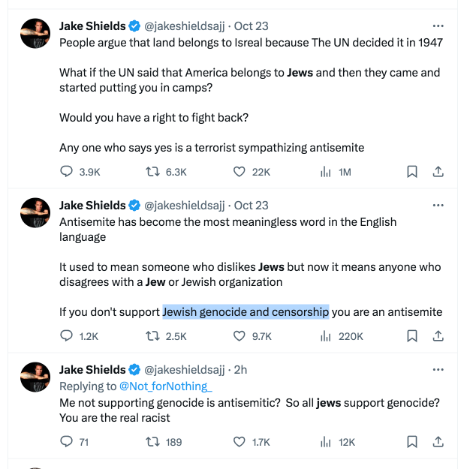Like the first tweet with 22K likes
This screenshot has height=469, width=476.
pyautogui.click(x=240, y=172)
